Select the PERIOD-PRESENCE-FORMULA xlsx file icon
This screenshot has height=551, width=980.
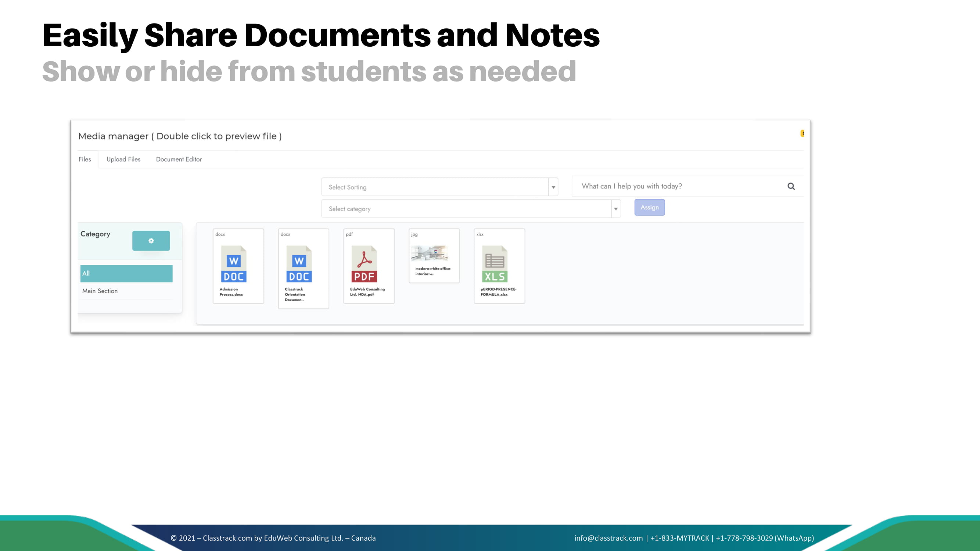[x=495, y=264]
